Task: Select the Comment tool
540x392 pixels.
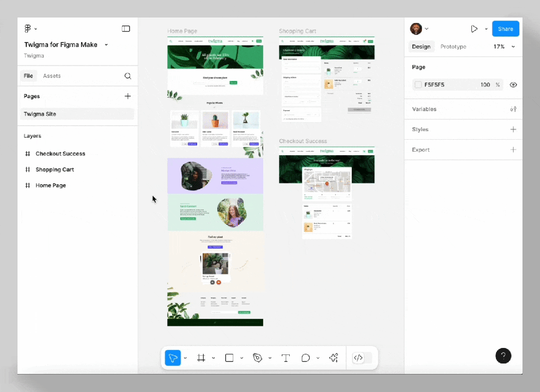Action: click(x=305, y=358)
